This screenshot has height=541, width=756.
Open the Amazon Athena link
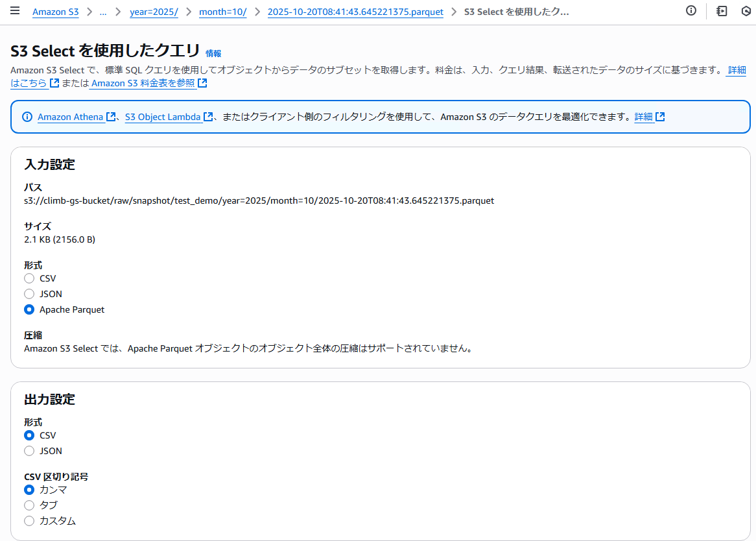pos(70,117)
